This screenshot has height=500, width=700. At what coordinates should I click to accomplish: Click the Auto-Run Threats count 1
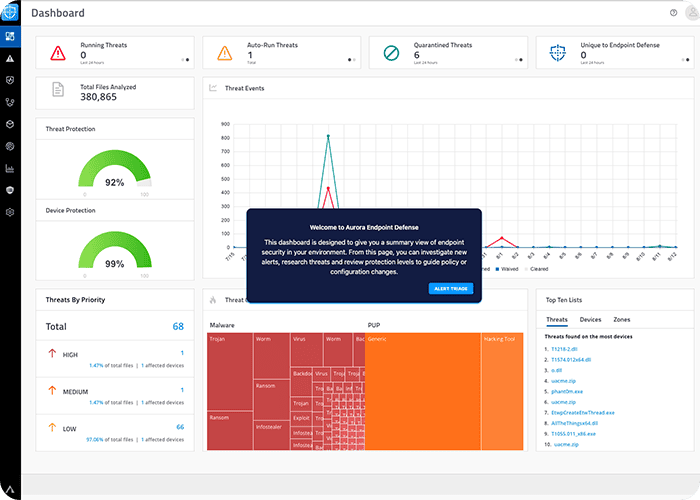[250, 55]
